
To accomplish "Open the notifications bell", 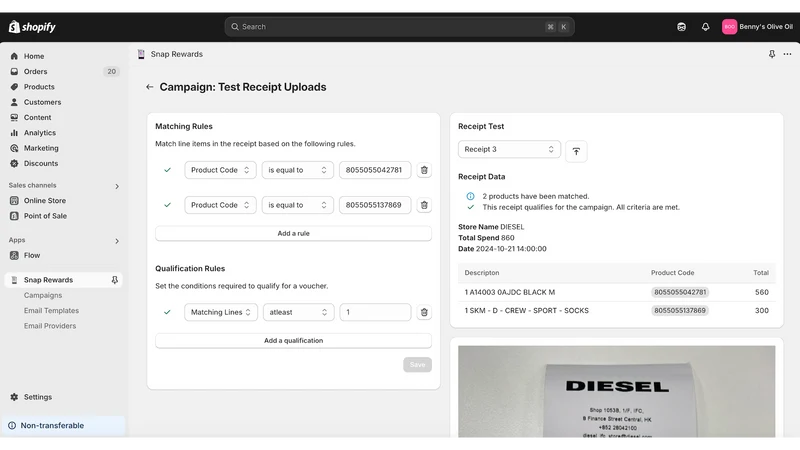I will [705, 27].
